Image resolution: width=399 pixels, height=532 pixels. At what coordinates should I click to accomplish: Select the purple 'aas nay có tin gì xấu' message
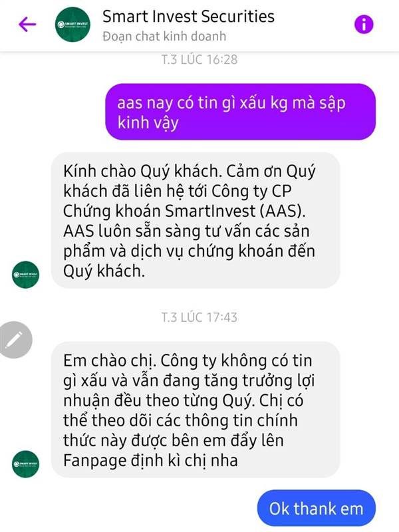[x=241, y=112]
